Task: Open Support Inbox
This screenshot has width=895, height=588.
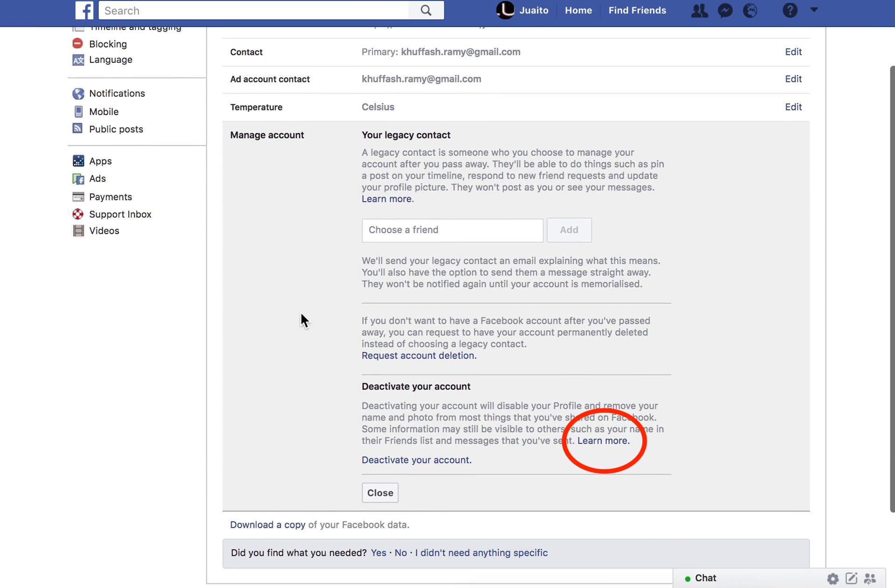Action: point(120,214)
